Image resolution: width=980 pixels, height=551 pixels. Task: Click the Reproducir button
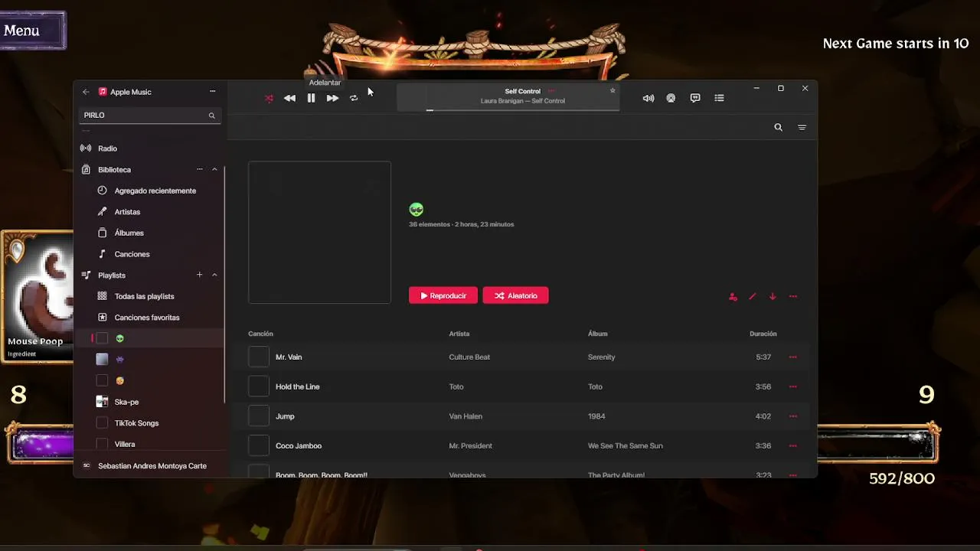443,295
